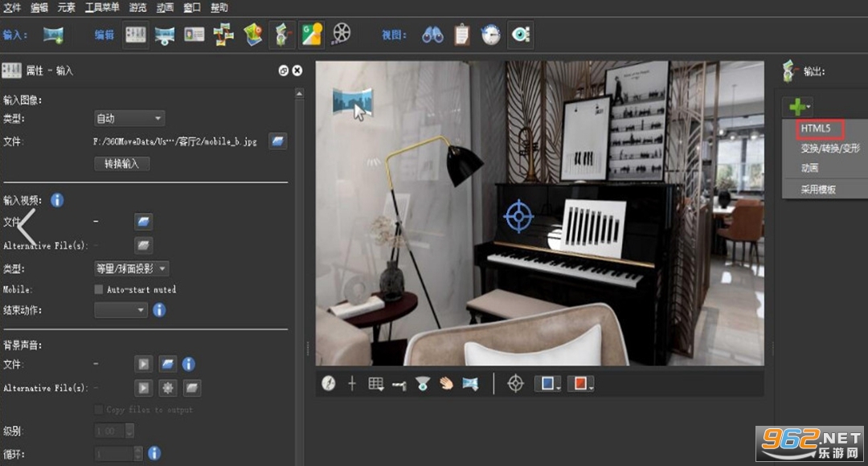
Task: Click the green plus add output button
Action: [x=798, y=106]
